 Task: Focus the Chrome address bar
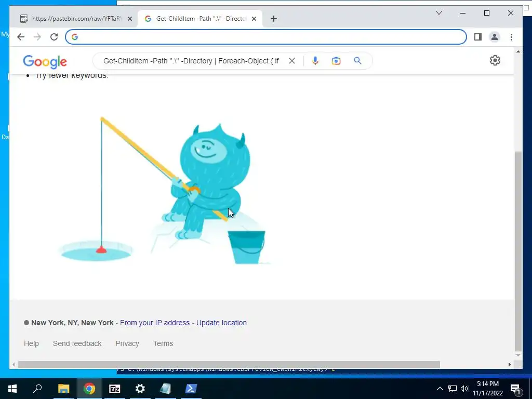click(x=266, y=37)
